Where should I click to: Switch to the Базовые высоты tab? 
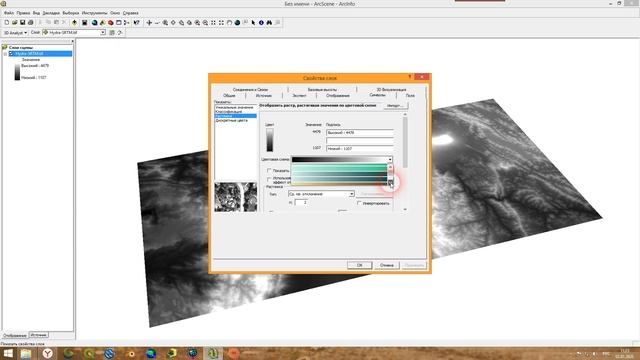coord(322,89)
